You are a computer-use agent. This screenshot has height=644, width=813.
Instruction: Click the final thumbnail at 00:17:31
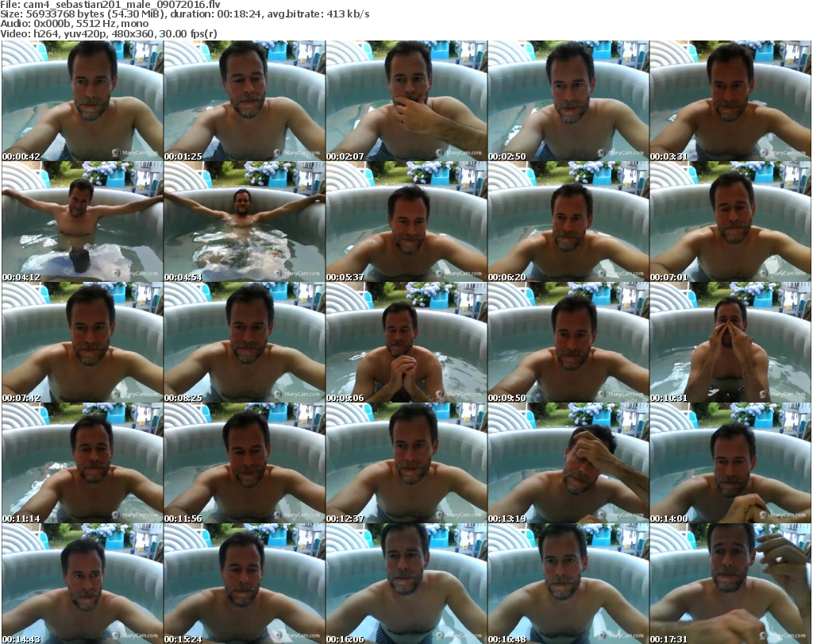click(730, 584)
